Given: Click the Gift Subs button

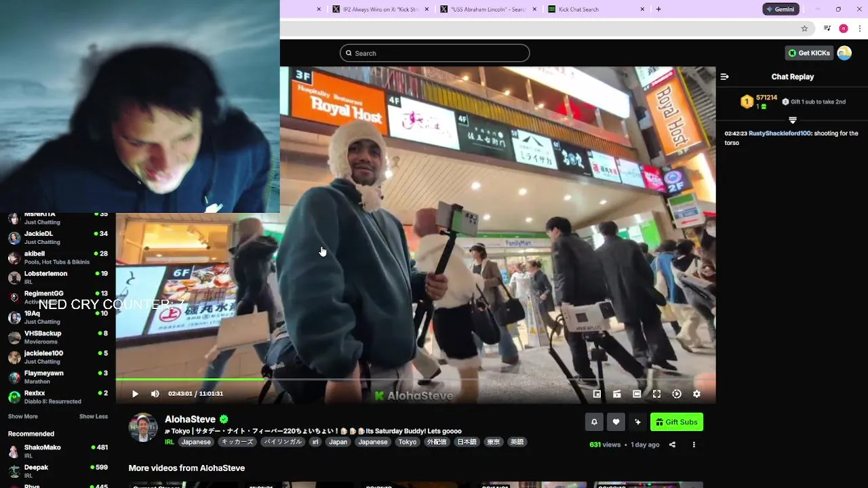Looking at the screenshot, I should pyautogui.click(x=676, y=422).
